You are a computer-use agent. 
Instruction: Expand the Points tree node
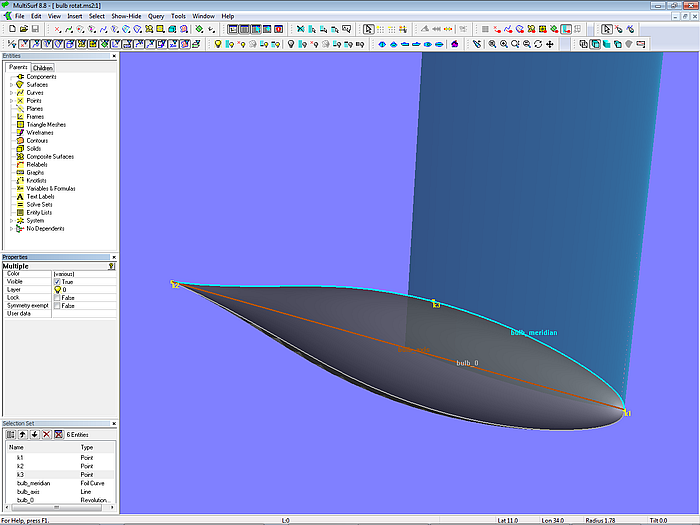pos(11,101)
